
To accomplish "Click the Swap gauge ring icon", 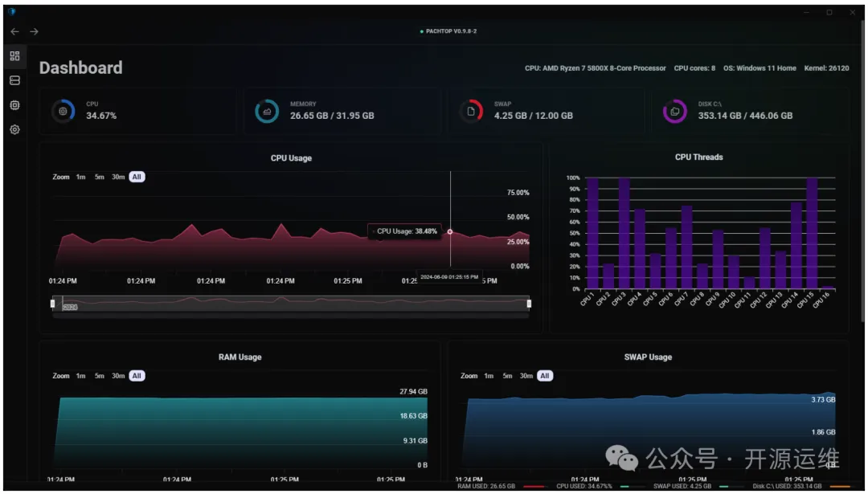I will point(471,111).
